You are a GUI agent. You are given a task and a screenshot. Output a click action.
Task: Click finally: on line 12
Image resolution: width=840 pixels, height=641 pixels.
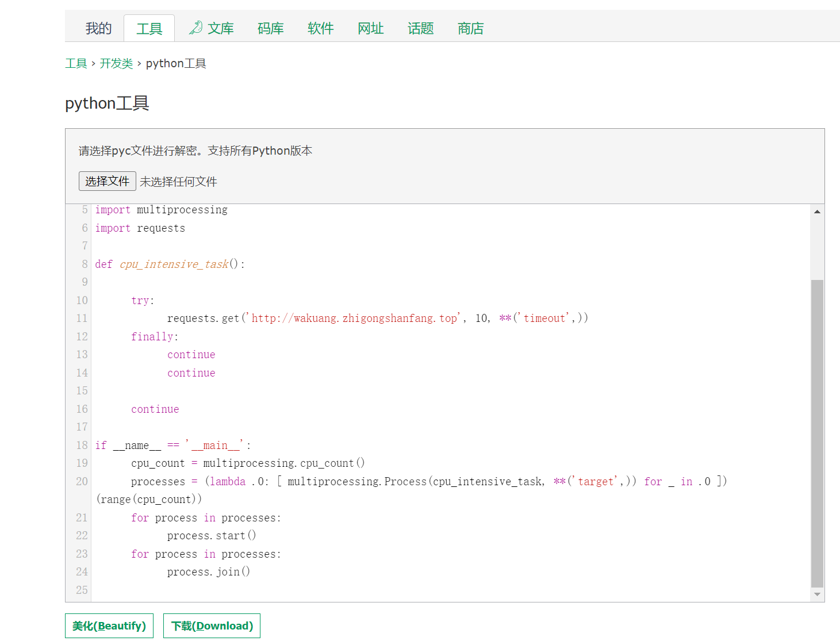tap(155, 337)
